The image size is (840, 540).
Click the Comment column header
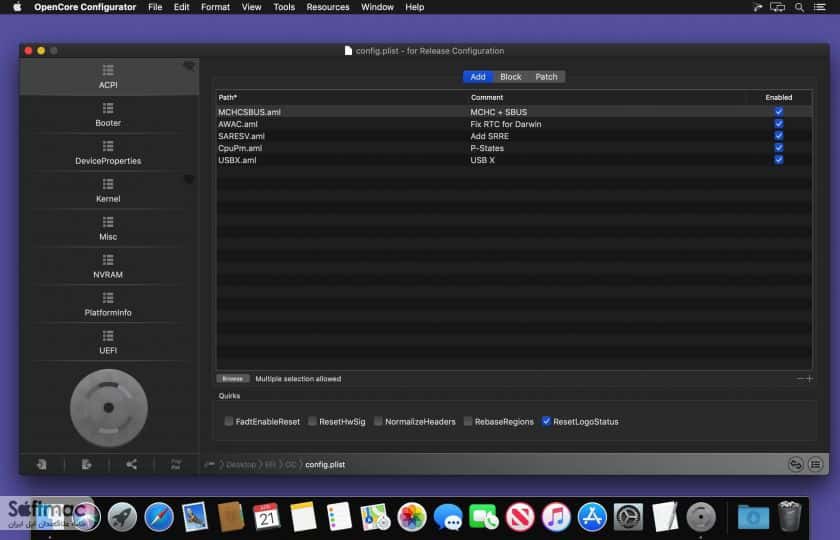(487, 98)
